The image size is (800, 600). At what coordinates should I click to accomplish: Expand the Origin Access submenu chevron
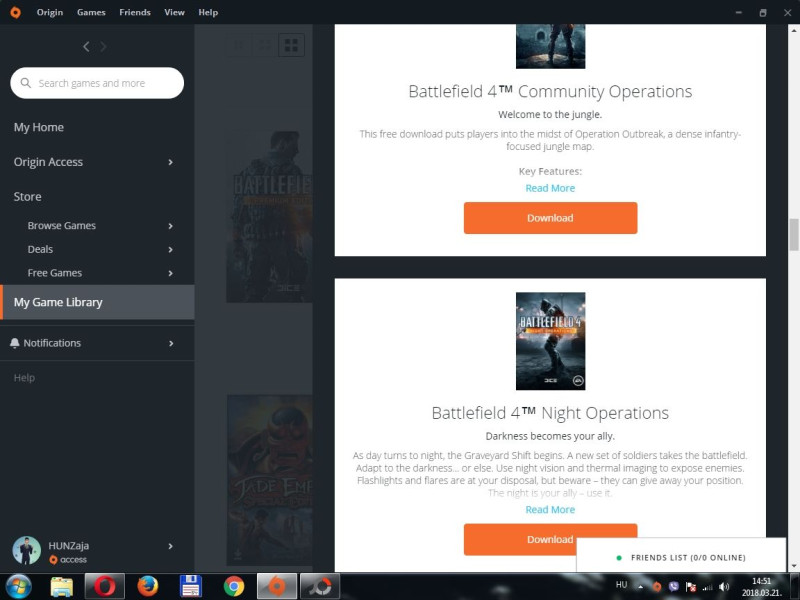click(x=170, y=162)
